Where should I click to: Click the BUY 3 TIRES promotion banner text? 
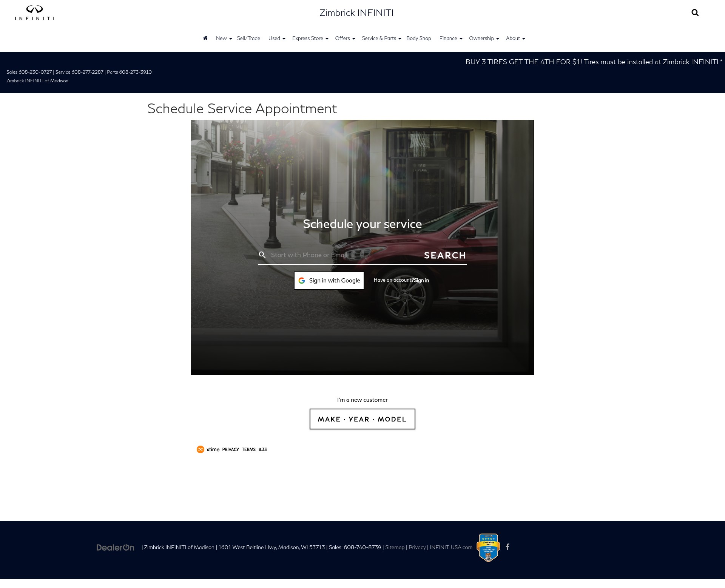click(594, 62)
